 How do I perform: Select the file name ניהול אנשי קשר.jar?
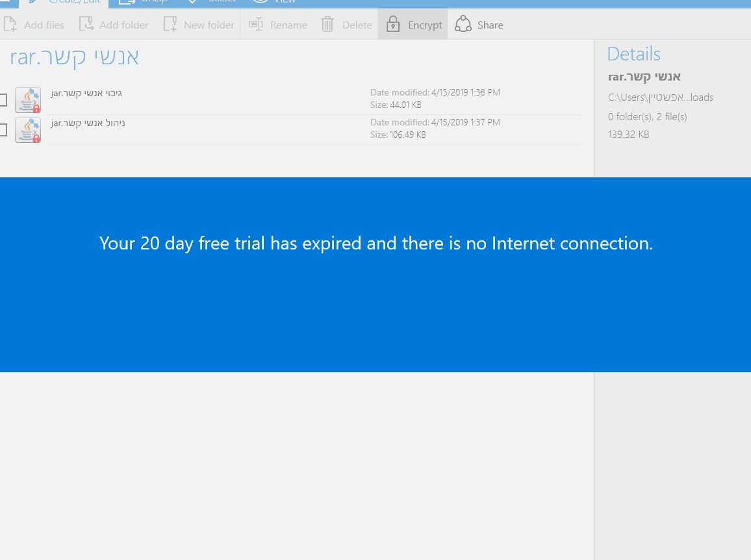pyautogui.click(x=88, y=123)
